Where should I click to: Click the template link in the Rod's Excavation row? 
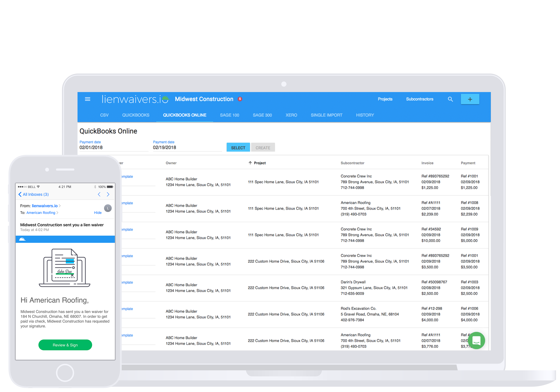pos(127,309)
